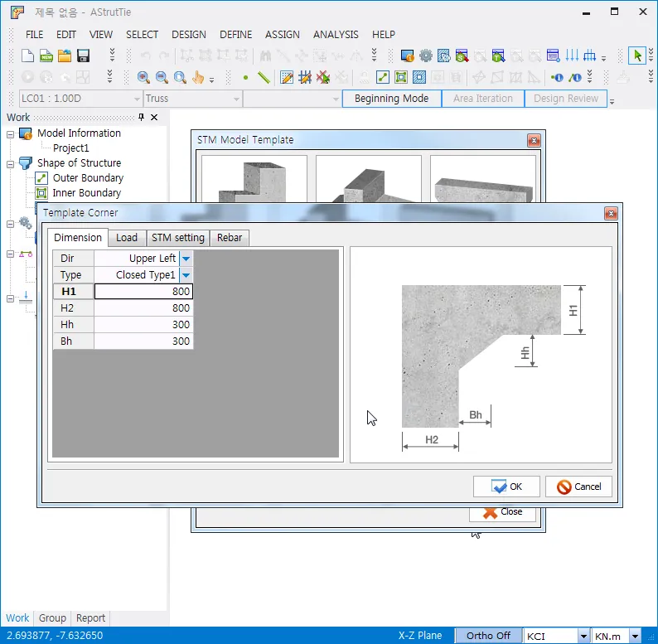
Task: Click the hash-grid with pencil icon
Action: 305,77
